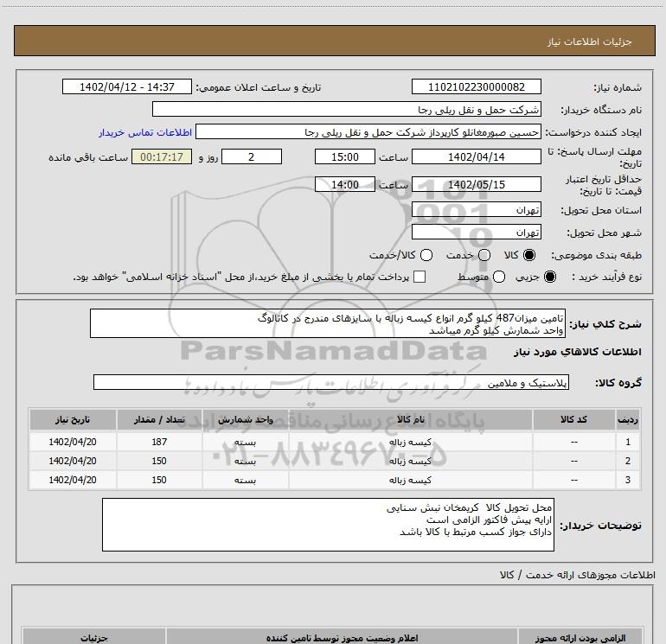Click the ردیف column header

628,419
